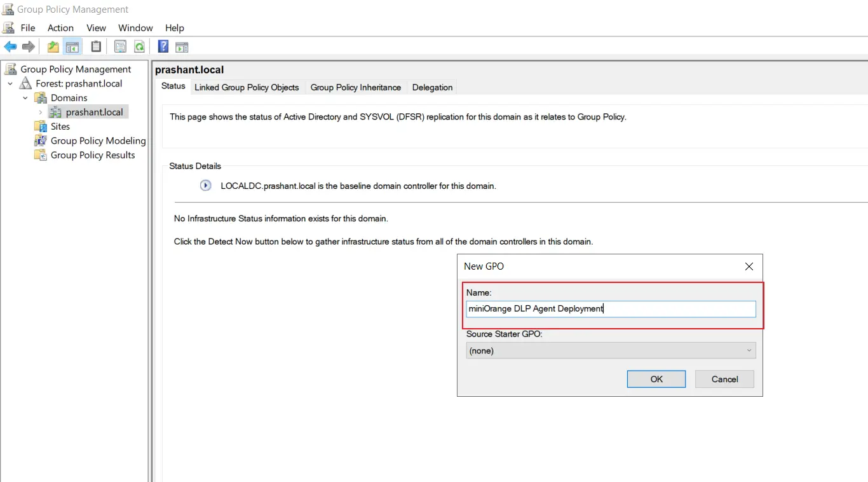Click the Forward navigation arrow
Image resolution: width=868 pixels, height=482 pixels.
pos(28,46)
